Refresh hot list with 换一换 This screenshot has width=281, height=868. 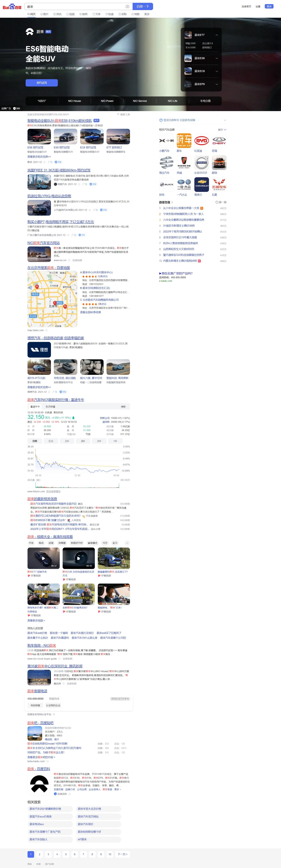221,202
